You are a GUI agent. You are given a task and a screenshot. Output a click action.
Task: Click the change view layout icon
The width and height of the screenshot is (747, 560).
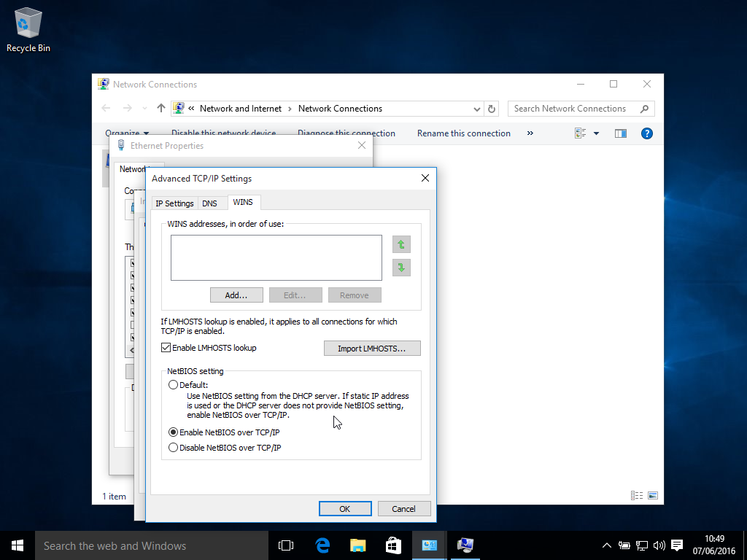tap(580, 133)
